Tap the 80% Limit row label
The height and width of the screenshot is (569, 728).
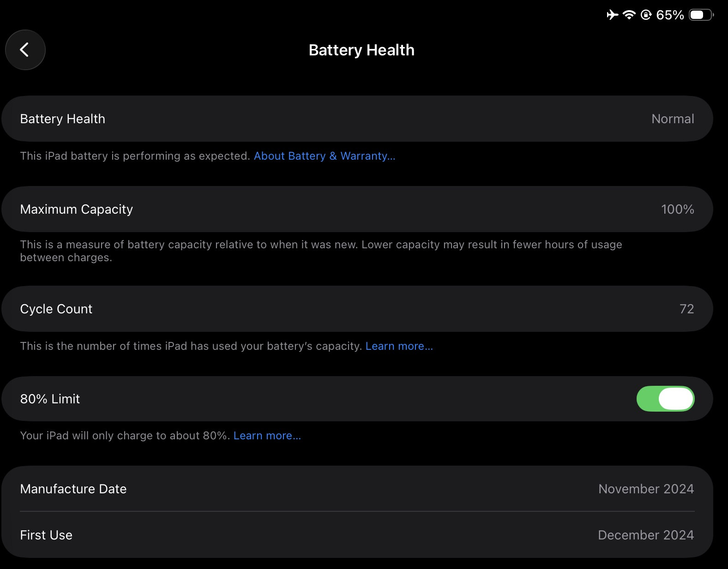50,399
